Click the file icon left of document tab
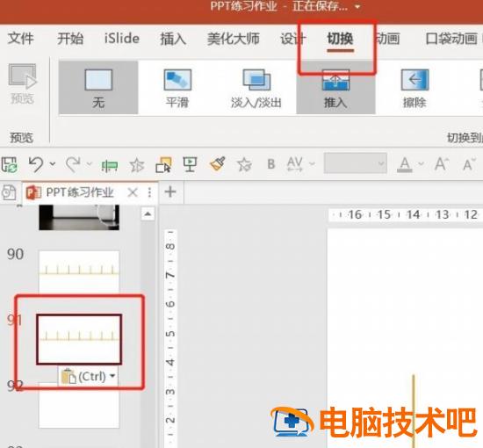Screen dimensions: 483x448 (x=9, y=193)
